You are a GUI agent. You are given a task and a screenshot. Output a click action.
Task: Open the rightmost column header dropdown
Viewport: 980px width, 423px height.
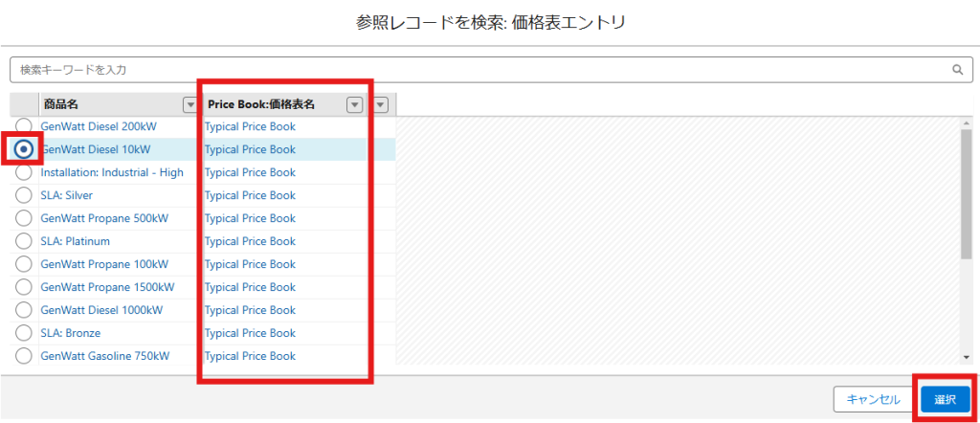[x=381, y=104]
